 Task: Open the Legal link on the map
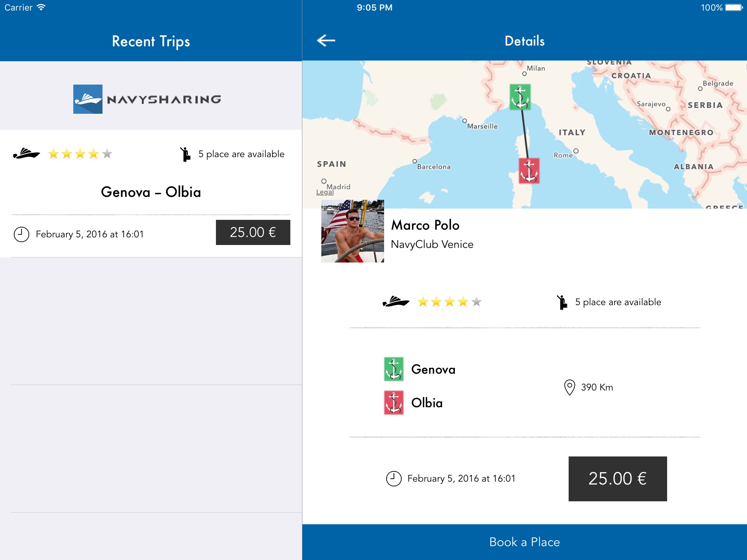325,192
